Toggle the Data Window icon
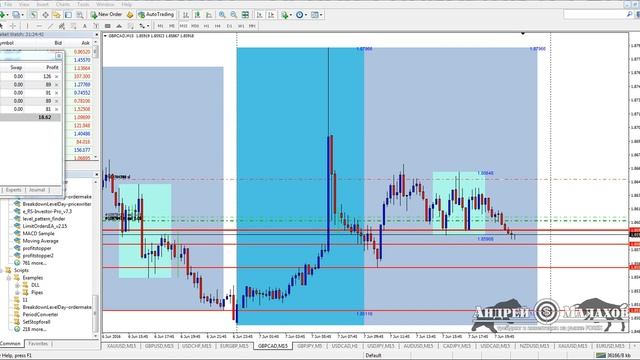Viewport: 640px width, 360px height. click(x=45, y=15)
